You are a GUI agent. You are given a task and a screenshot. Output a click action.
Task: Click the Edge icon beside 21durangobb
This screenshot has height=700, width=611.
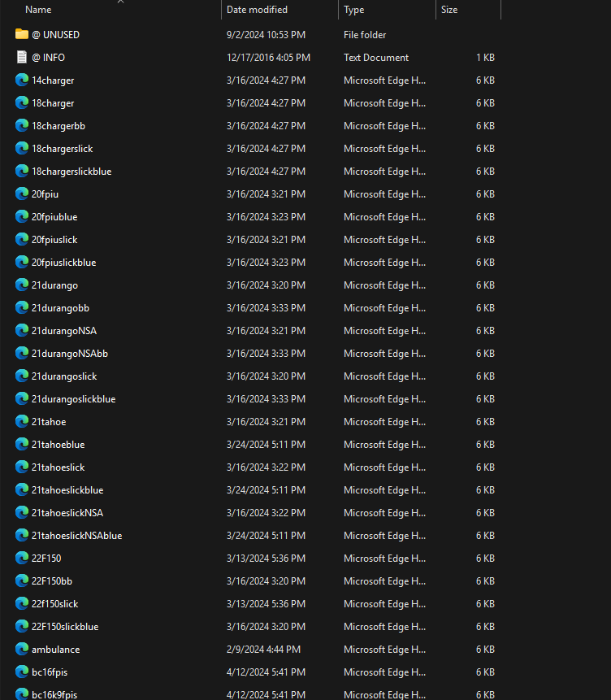[21, 307]
